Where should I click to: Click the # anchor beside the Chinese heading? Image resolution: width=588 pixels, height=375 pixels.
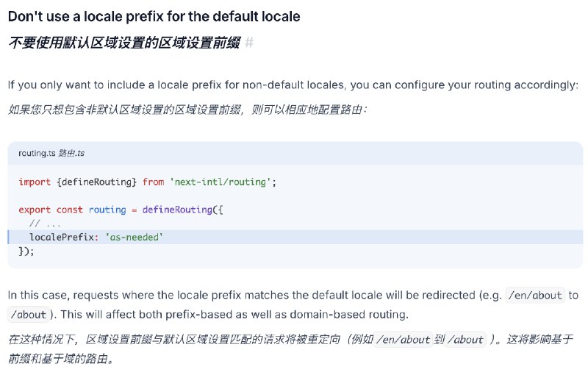(x=249, y=43)
